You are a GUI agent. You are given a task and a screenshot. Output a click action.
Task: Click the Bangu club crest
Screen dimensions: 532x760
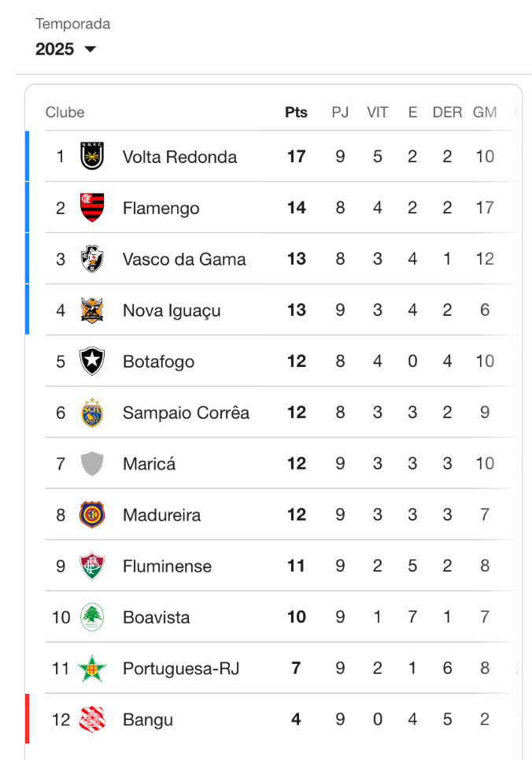(92, 720)
